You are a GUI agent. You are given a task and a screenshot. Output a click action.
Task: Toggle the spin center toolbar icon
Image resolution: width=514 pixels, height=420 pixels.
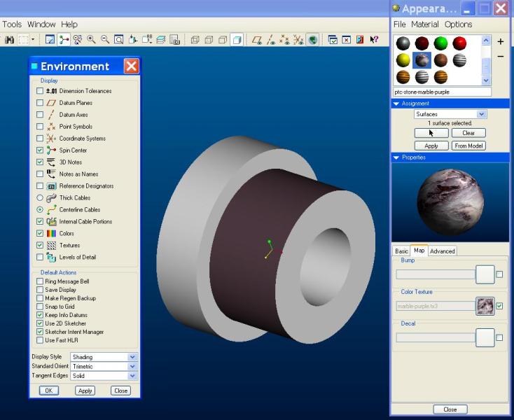64,40
